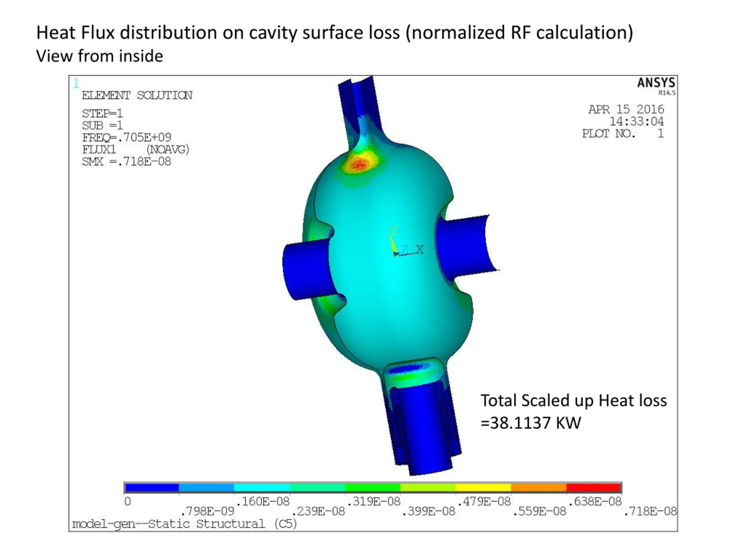
Task: Click the '=38.1137 KW' value
Action: pyautogui.click(x=530, y=423)
